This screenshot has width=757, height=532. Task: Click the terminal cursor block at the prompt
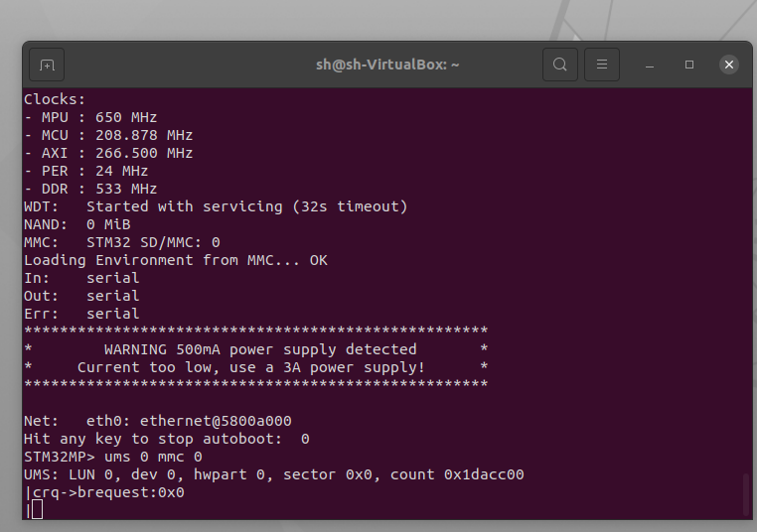38,510
